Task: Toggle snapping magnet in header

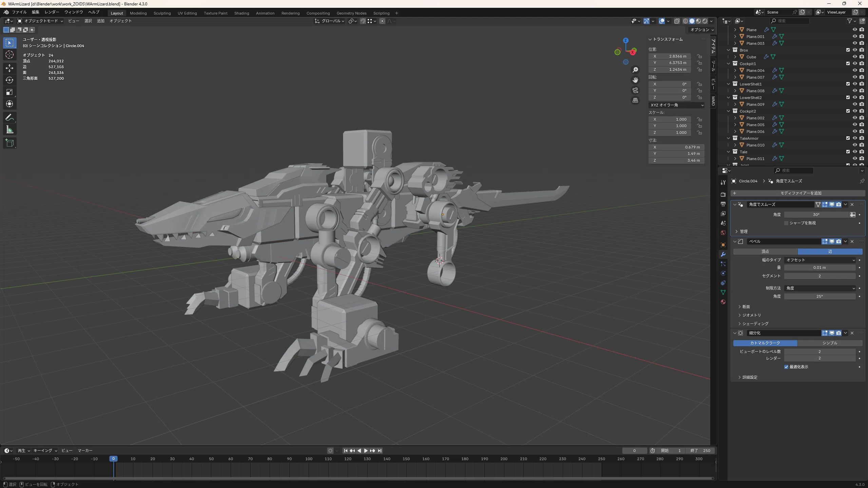Action: point(363,21)
